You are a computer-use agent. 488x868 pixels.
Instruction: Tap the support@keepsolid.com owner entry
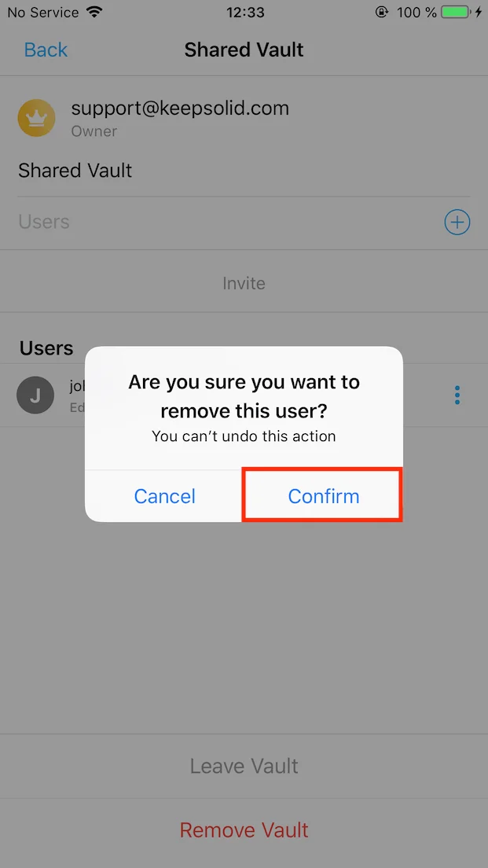pyautogui.click(x=180, y=108)
